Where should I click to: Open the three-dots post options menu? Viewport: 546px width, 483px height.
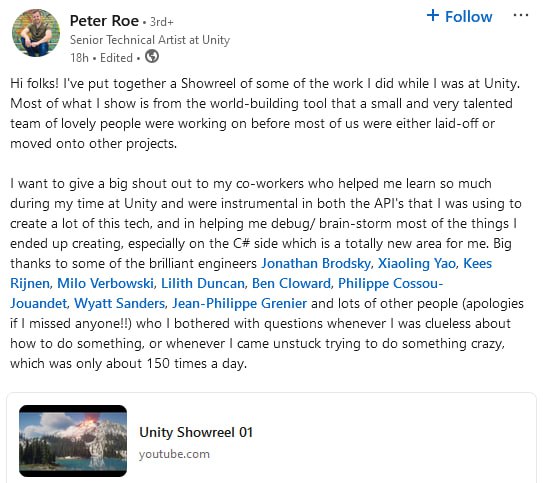521,16
